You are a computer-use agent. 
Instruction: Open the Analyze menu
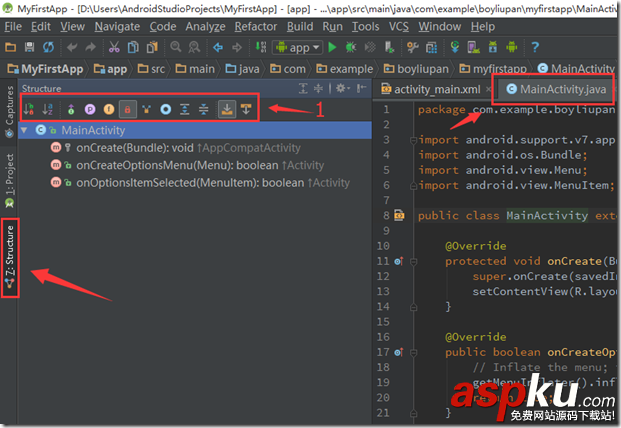coord(206,27)
